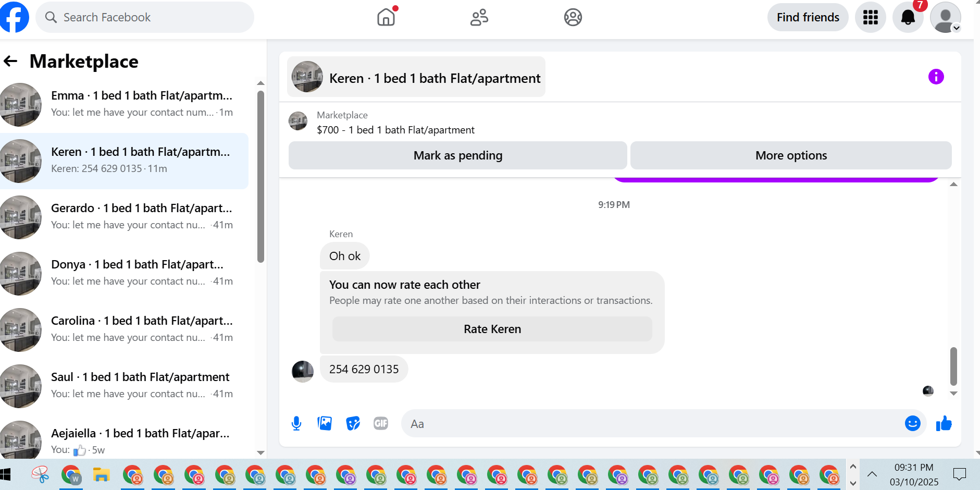980x490 pixels.
Task: Click Gerardo's listing thumbnail
Action: pyautogui.click(x=20, y=217)
